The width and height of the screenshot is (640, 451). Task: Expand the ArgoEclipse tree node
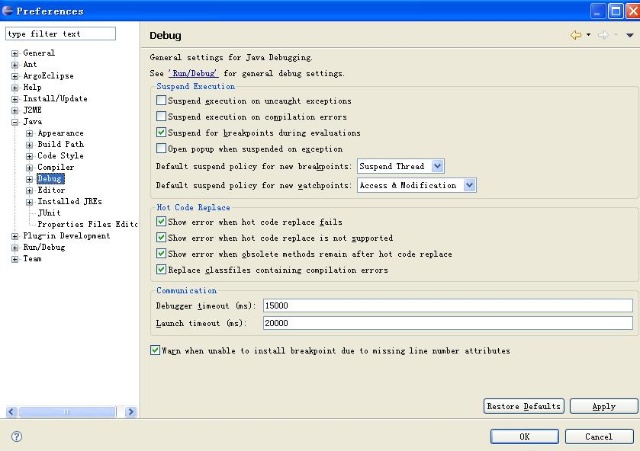[x=15, y=76]
